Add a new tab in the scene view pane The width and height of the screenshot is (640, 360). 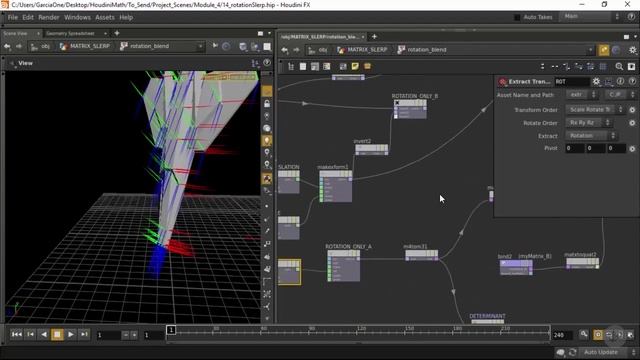click(117, 33)
